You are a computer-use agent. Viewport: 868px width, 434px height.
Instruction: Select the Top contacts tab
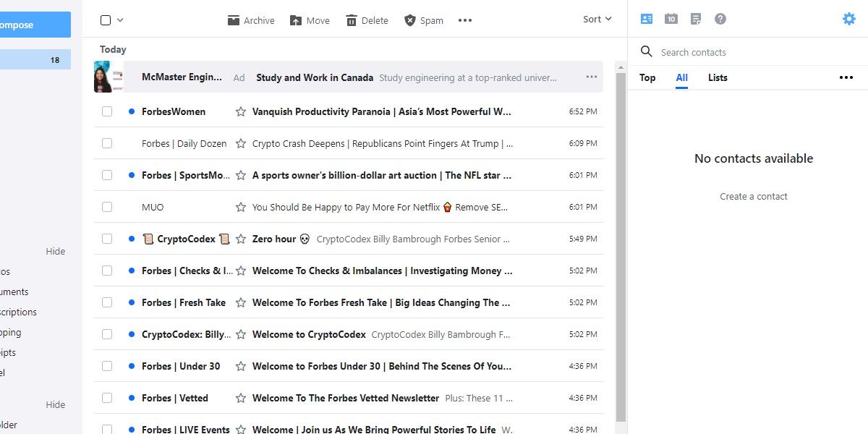point(647,77)
